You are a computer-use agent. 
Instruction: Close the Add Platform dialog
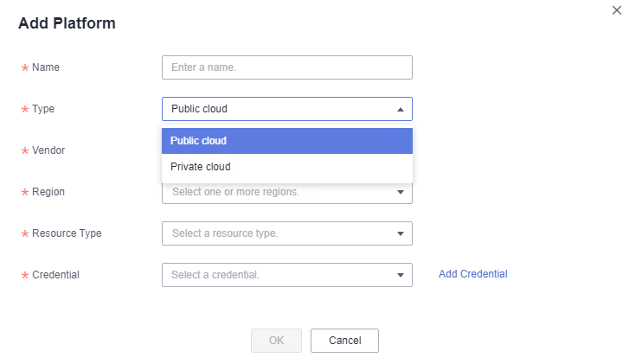click(616, 10)
